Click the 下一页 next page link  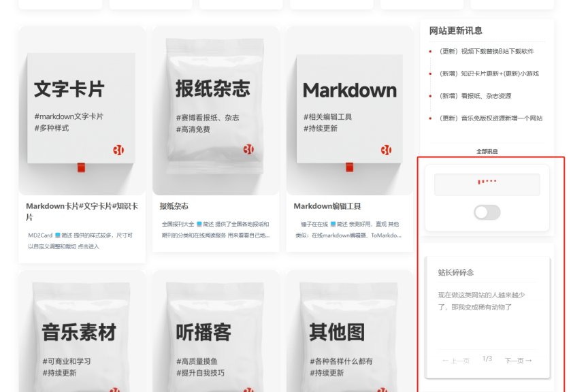pos(519,360)
